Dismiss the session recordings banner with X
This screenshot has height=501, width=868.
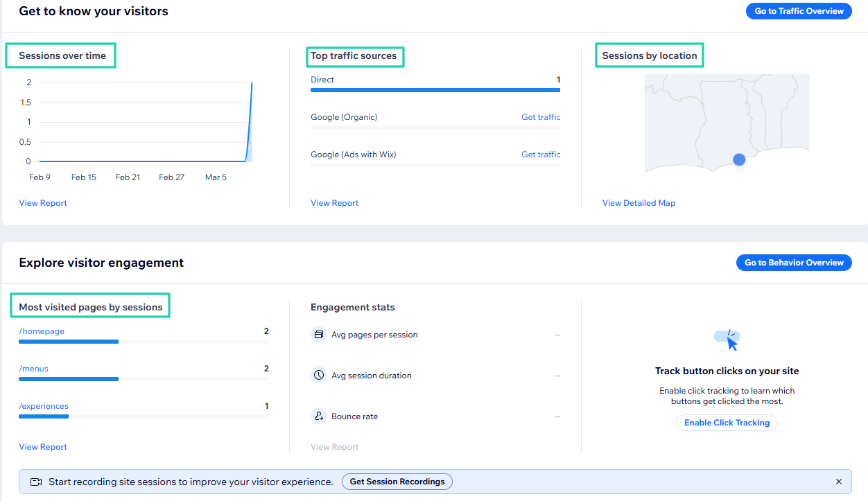(839, 482)
